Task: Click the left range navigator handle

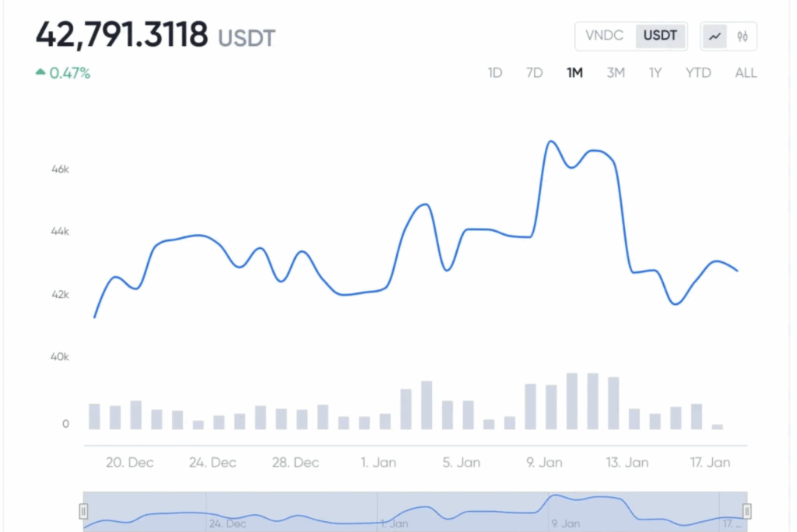Action: 83,511
